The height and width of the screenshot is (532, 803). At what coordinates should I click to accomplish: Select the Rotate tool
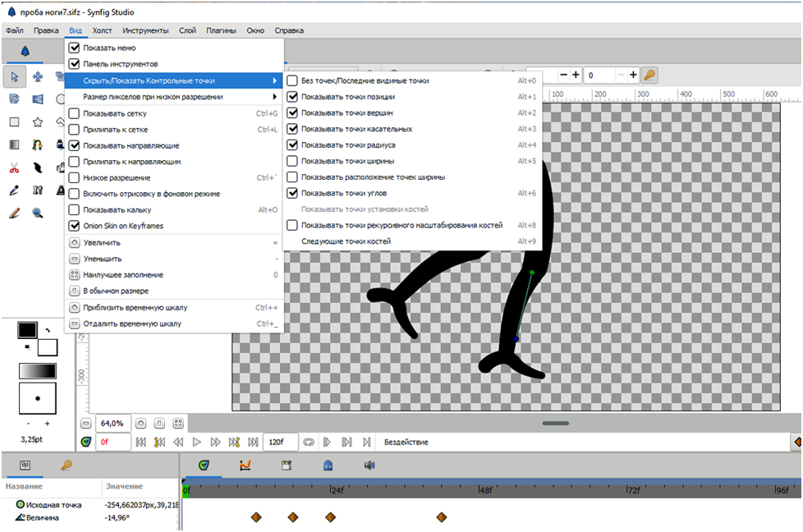coord(14,99)
